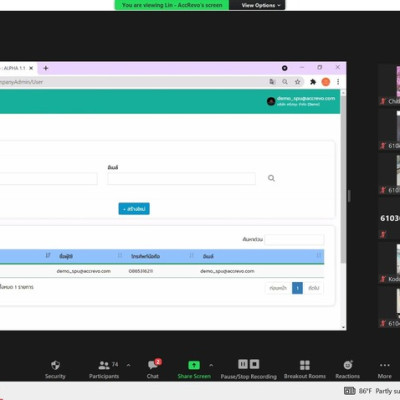
Task: Expand the Share Screen options caret
Action: pos(211,365)
